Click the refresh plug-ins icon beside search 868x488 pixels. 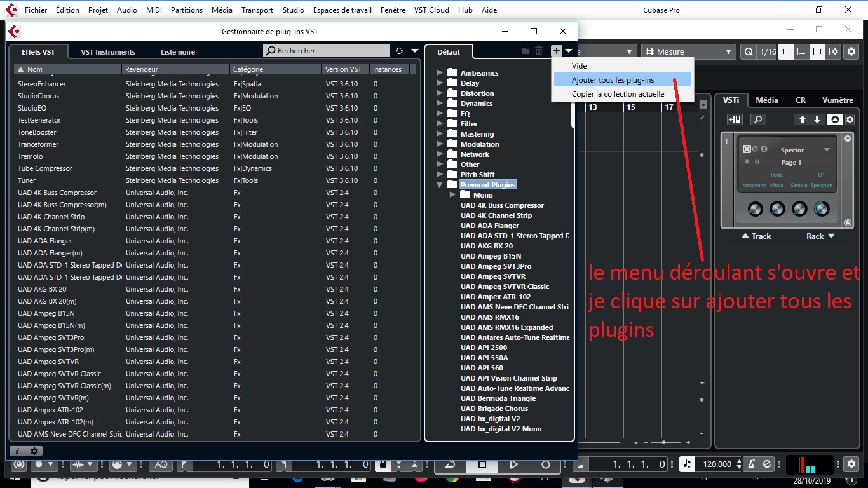pos(400,50)
